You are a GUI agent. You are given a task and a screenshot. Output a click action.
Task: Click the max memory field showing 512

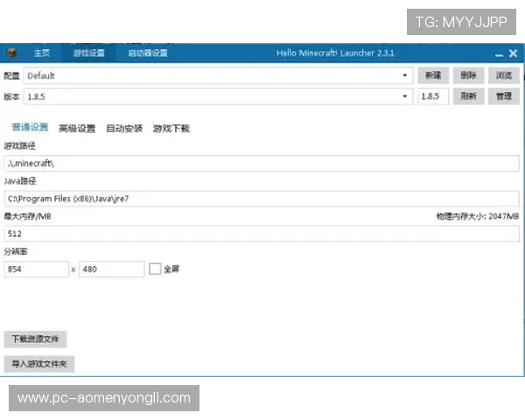coord(262,234)
